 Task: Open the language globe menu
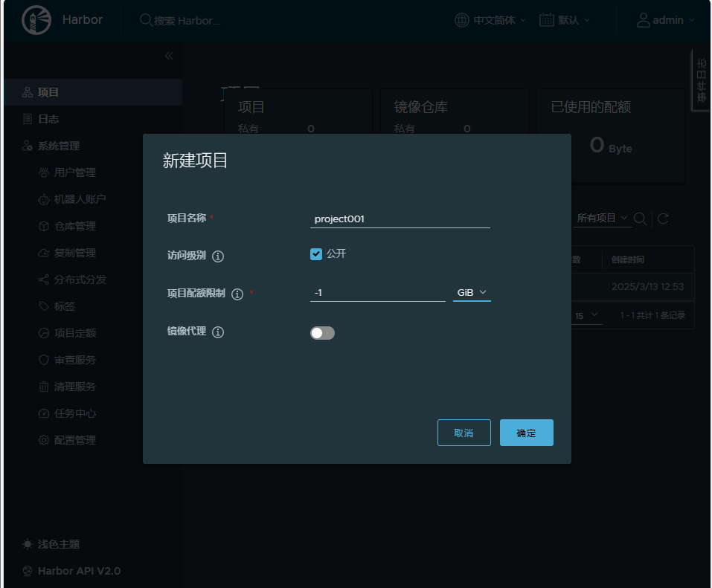(462, 20)
